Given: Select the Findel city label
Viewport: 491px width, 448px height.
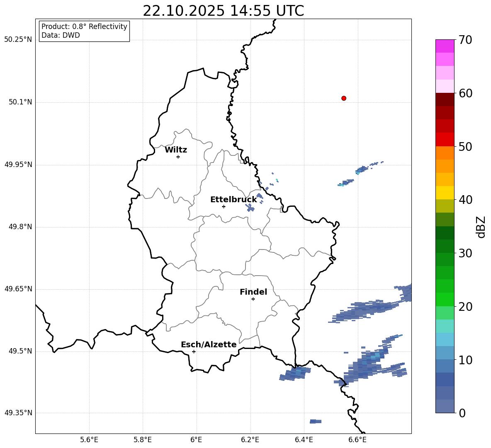Looking at the screenshot, I should (x=253, y=292).
